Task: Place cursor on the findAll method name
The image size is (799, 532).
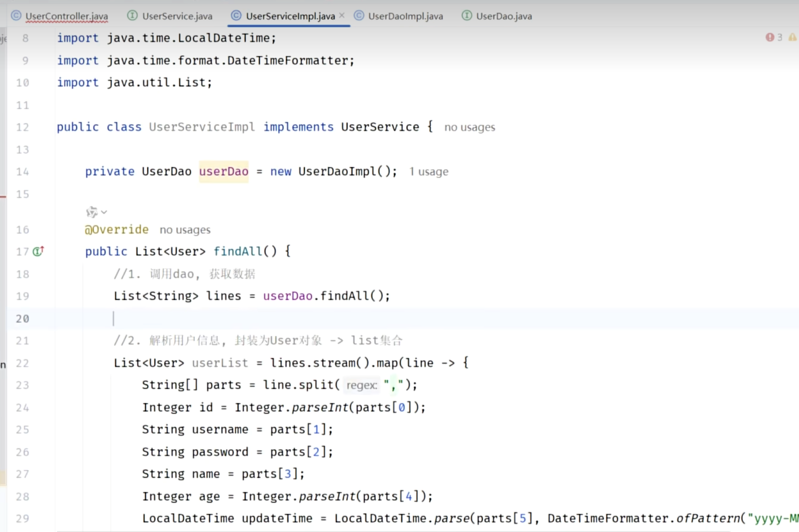Action: point(238,252)
